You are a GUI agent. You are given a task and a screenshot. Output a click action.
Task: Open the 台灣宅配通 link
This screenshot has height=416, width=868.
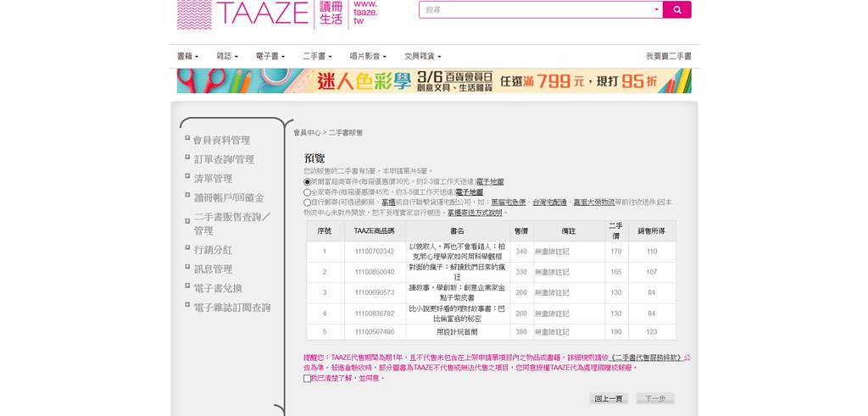click(x=549, y=202)
